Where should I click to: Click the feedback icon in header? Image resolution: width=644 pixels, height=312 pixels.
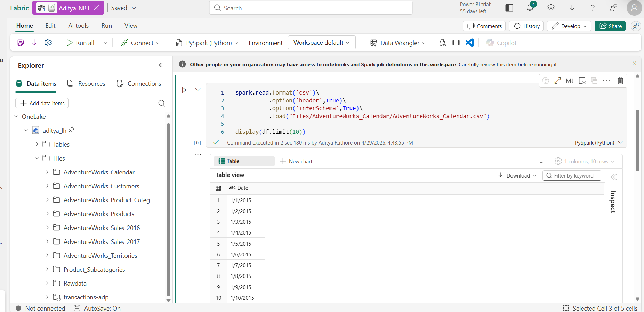[613, 8]
